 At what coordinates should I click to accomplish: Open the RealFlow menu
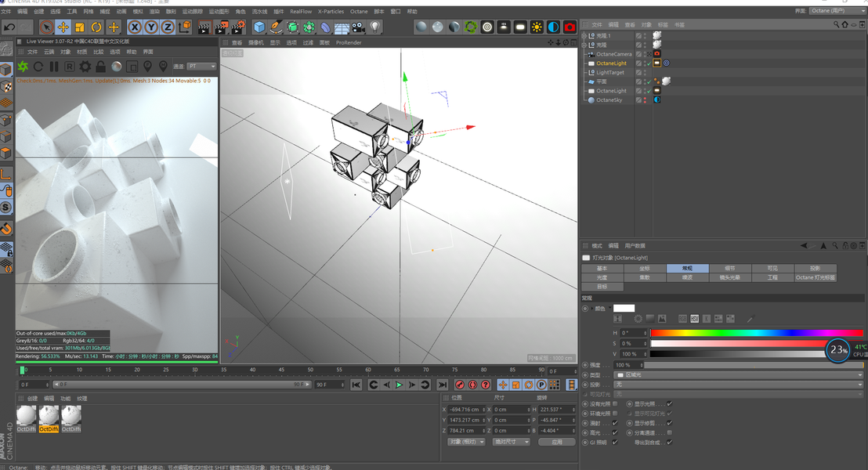[301, 11]
